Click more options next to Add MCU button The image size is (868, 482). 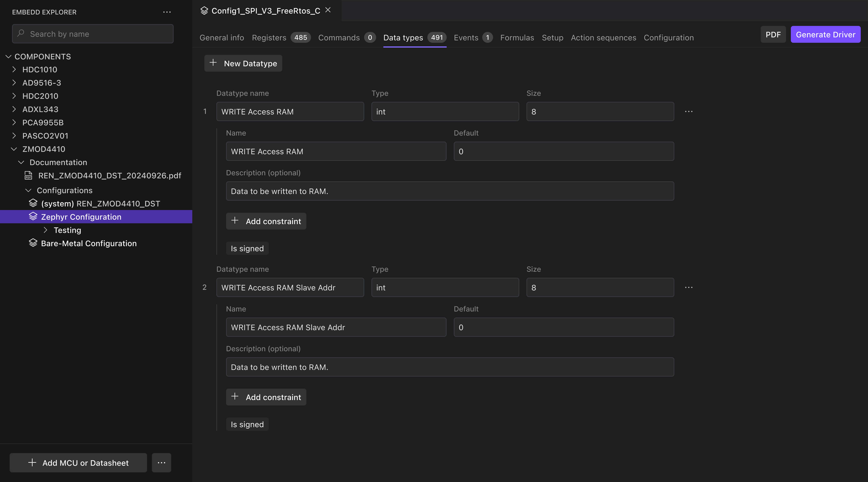tap(161, 463)
